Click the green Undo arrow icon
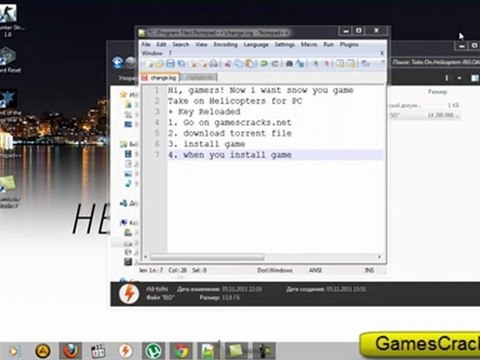Screen dimensions: 480x360 click(264, 63)
